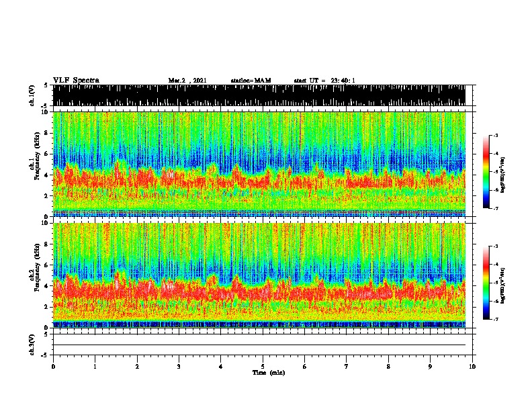Image resolution: width=532 pixels, height=411 pixels.
Task: Click the "VLF Spectra" title text
Action: [76, 80]
